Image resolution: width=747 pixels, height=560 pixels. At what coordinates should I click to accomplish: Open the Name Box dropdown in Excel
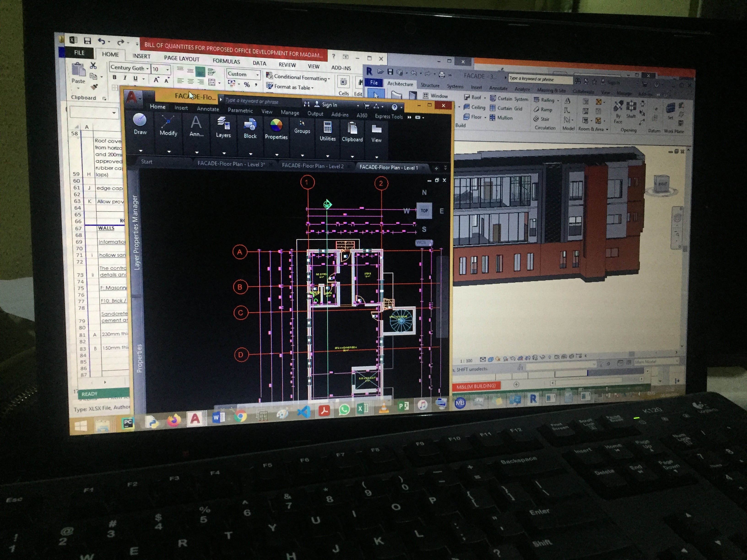click(114, 113)
